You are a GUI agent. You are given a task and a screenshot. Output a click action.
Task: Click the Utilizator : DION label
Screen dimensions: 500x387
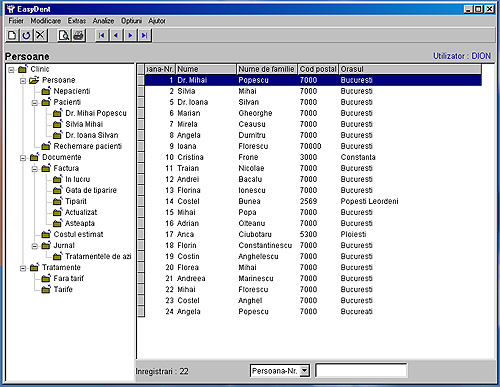click(462, 56)
